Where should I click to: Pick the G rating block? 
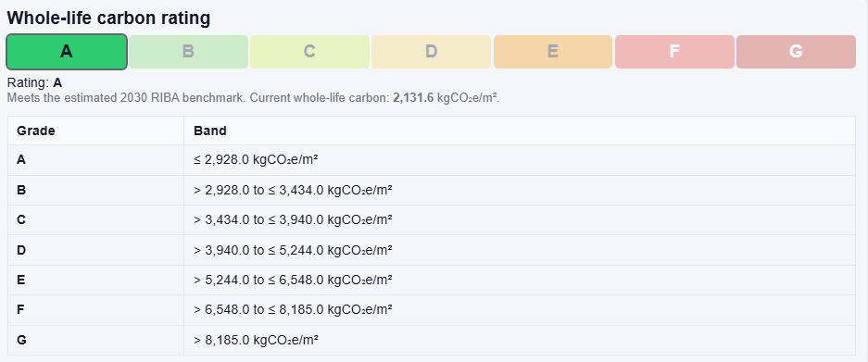coord(796,52)
